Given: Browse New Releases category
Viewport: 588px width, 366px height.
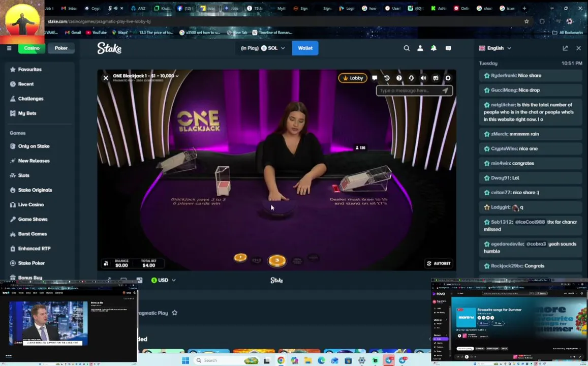Looking at the screenshot, I should pos(29,161).
